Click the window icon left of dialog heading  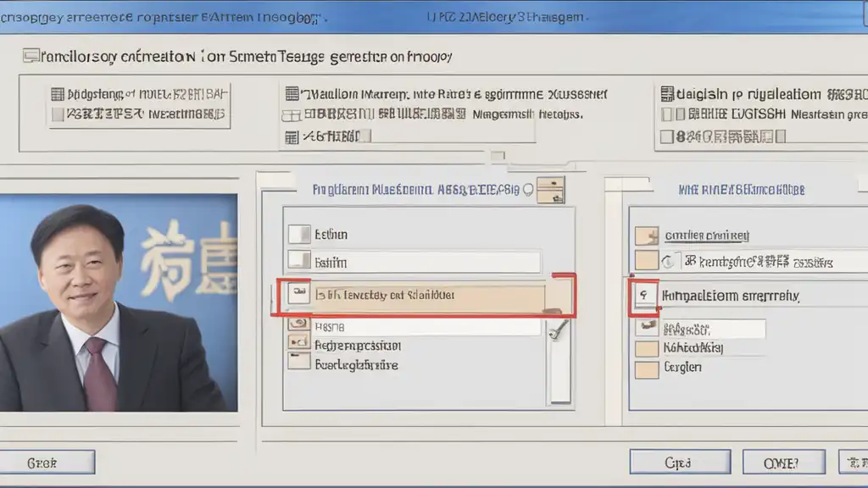tap(31, 56)
